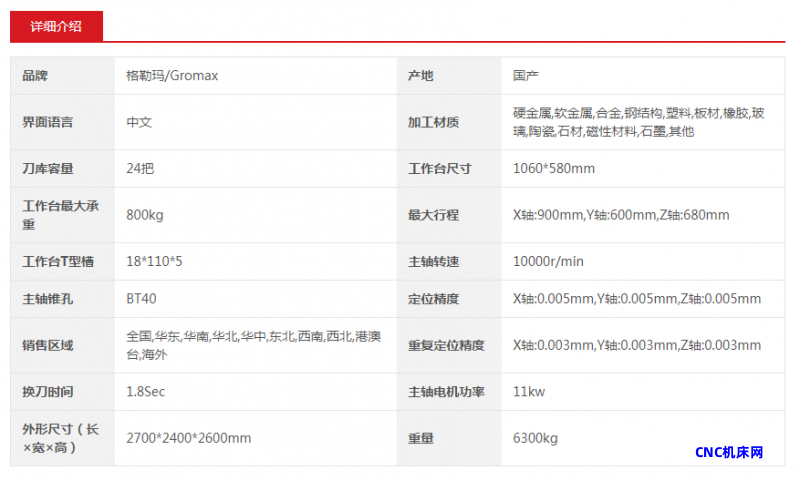
Task: Select the 品牌 label cell
Action: click(35, 76)
